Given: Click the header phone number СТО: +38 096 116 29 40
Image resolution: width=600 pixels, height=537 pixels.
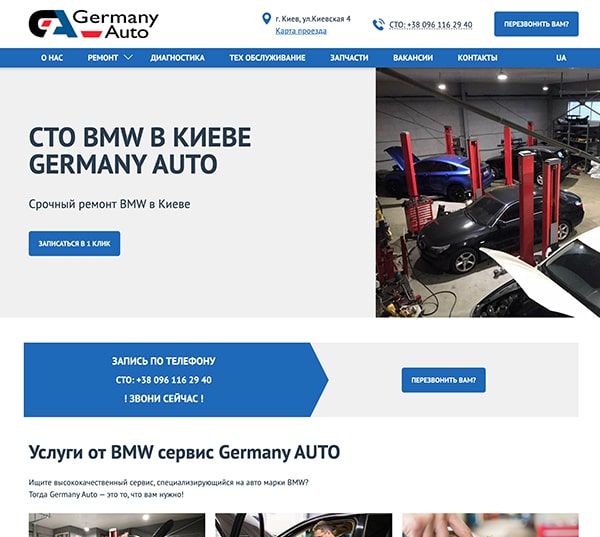Looking at the screenshot, I should click(430, 25).
